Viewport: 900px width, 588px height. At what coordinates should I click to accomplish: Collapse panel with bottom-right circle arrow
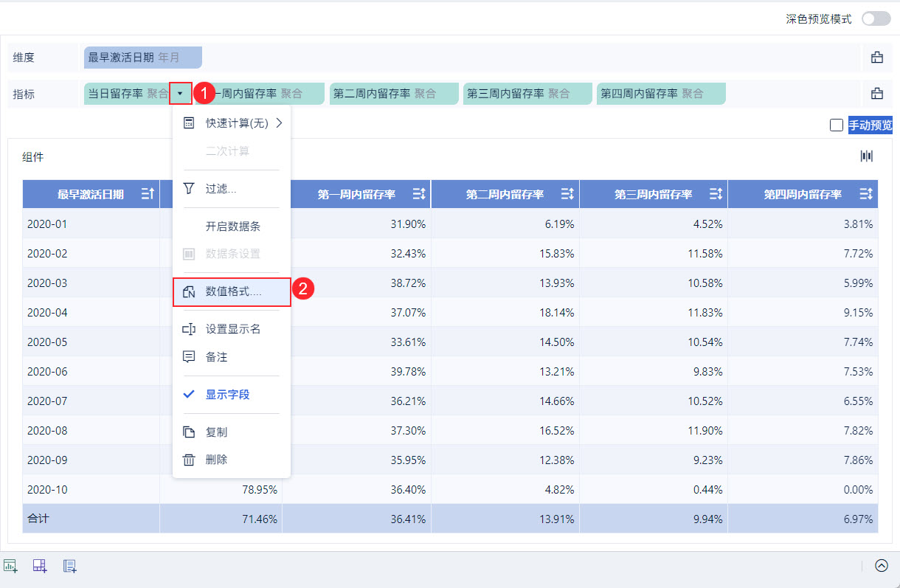(882, 566)
